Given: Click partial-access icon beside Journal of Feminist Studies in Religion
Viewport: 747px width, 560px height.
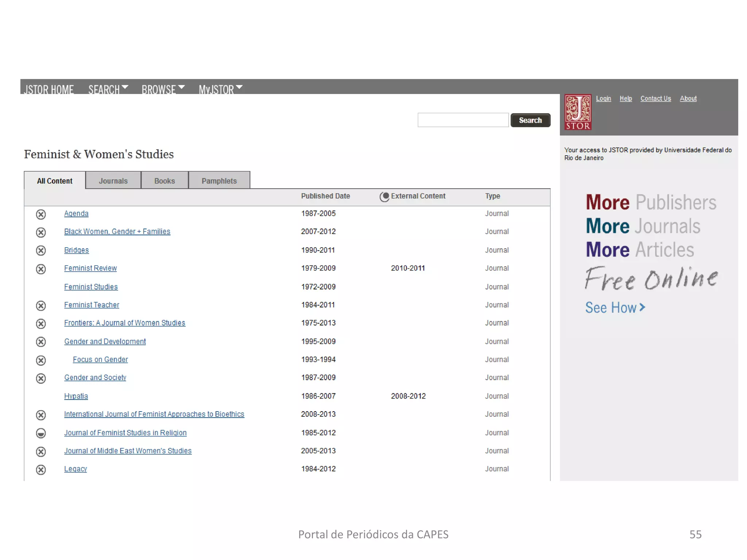Looking at the screenshot, I should pos(41,433).
